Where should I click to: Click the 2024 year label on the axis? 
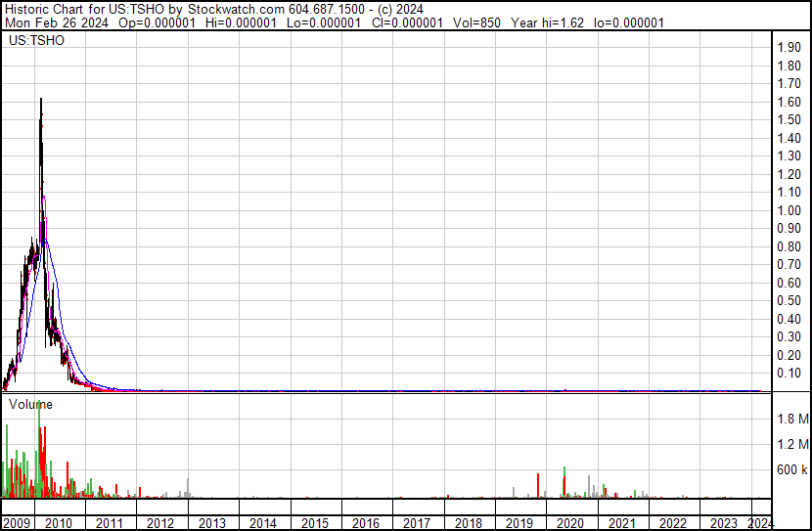click(761, 523)
